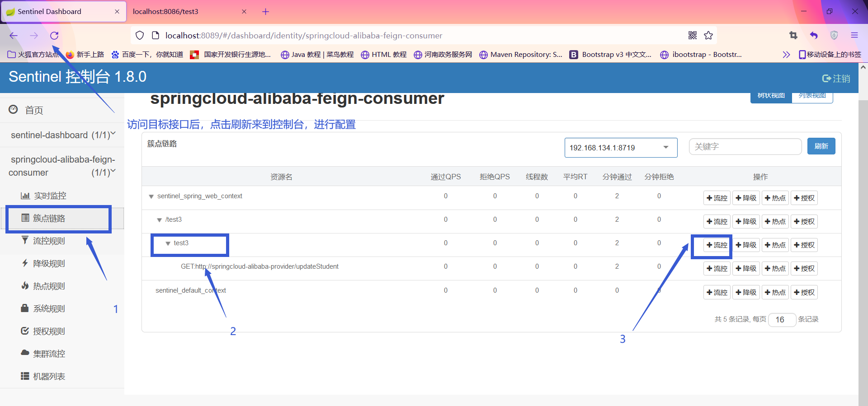Open the Maven Repository bookmark
Viewport: 868px width, 406px height.
[x=521, y=55]
